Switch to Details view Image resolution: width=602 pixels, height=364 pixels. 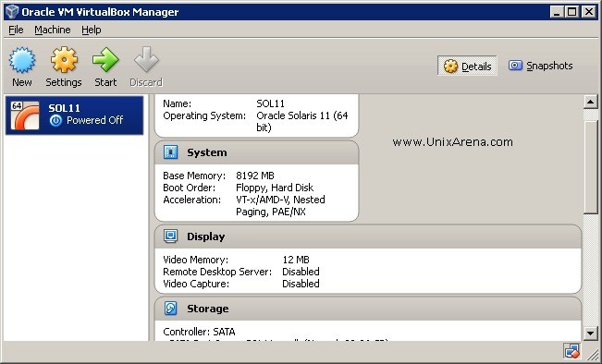[x=467, y=66]
